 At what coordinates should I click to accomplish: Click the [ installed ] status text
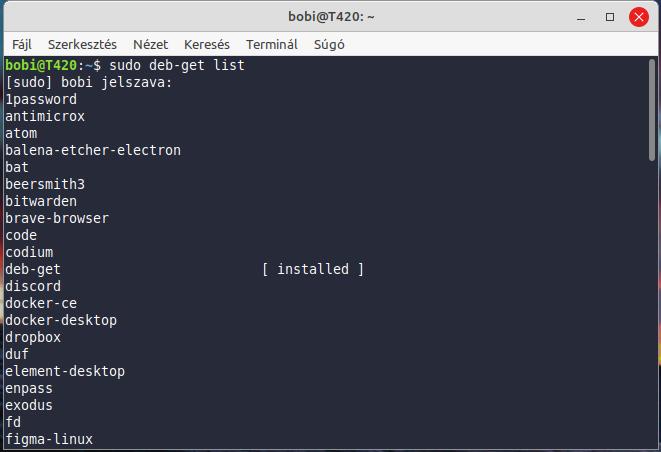click(312, 269)
